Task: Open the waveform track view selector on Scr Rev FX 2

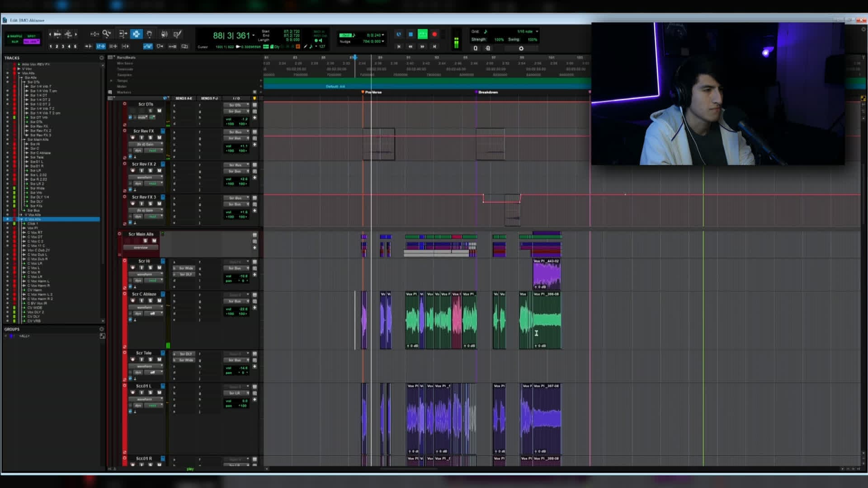Action: (145, 177)
